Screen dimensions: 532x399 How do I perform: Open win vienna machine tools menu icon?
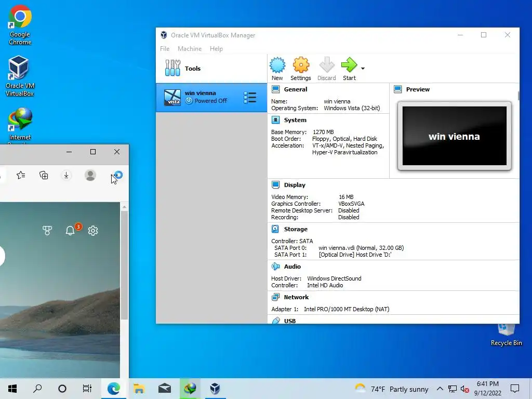[x=250, y=97]
